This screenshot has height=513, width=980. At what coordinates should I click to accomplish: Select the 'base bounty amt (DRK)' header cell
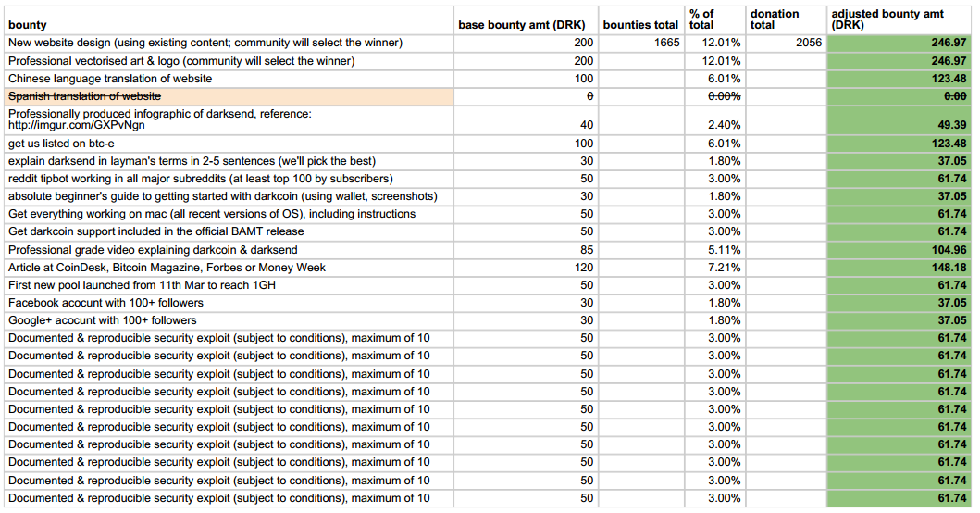(x=526, y=20)
